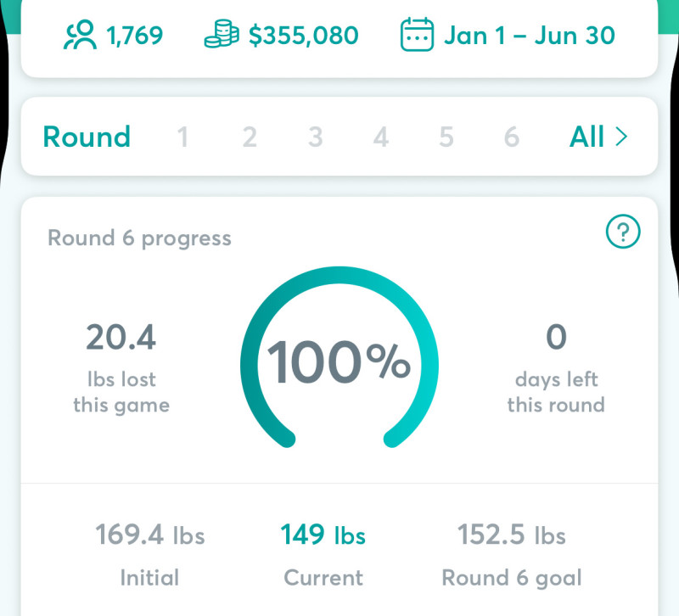Switch to round 3
Screen dimensions: 679x616
click(315, 137)
